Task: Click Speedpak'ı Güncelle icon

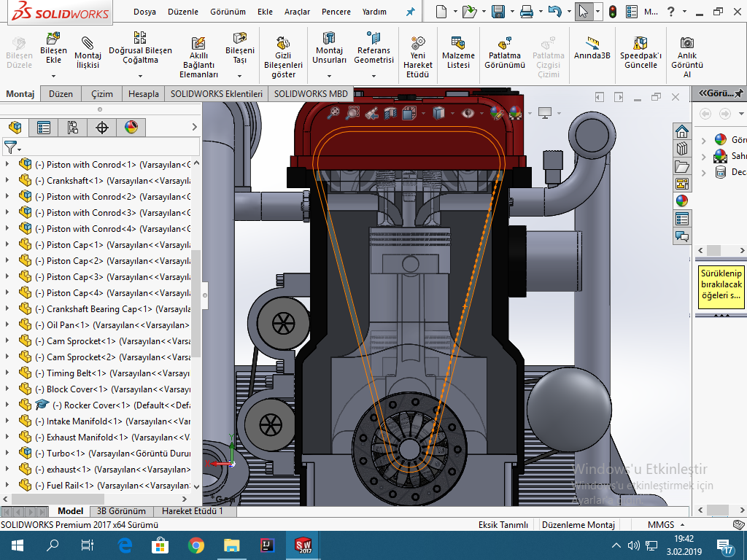Action: coord(640,43)
